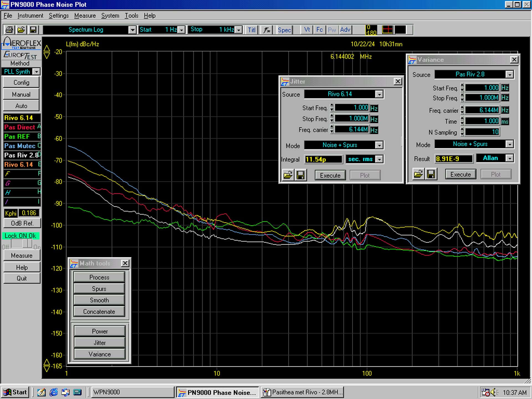
Task: Open the Settings menu
Action: point(59,16)
